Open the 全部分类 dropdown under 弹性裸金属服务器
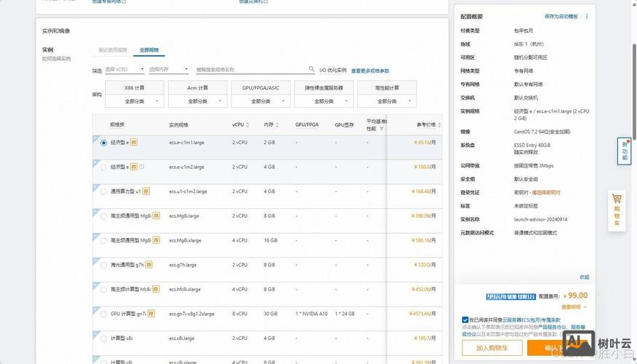The image size is (637, 364). [x=324, y=101]
